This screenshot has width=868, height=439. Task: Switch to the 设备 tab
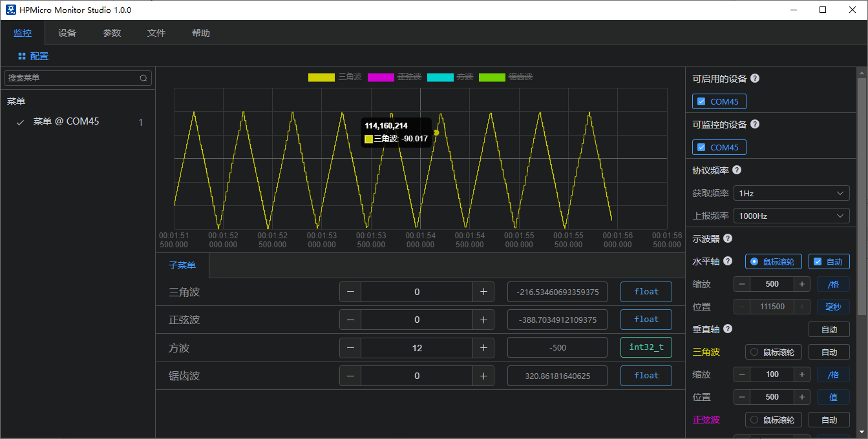tap(67, 33)
